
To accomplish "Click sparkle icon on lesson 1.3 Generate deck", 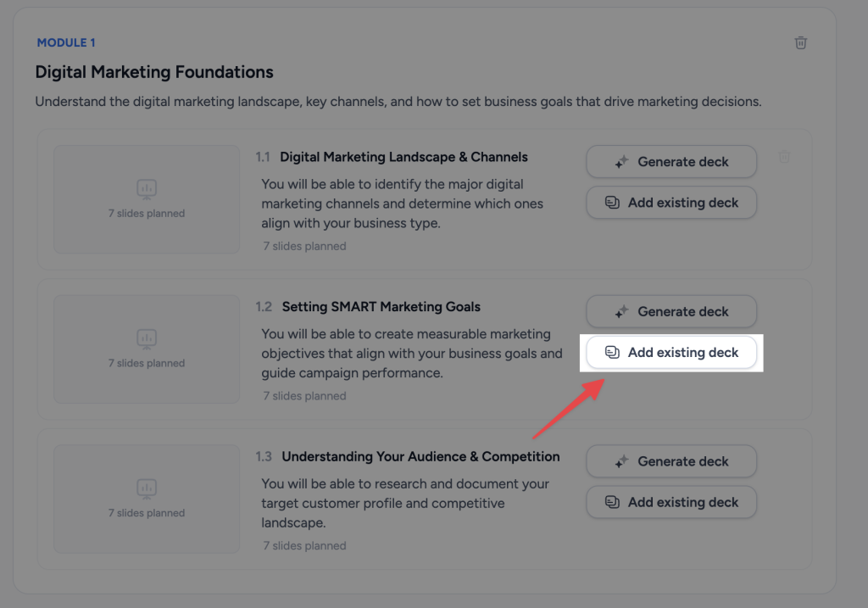I will tap(621, 461).
